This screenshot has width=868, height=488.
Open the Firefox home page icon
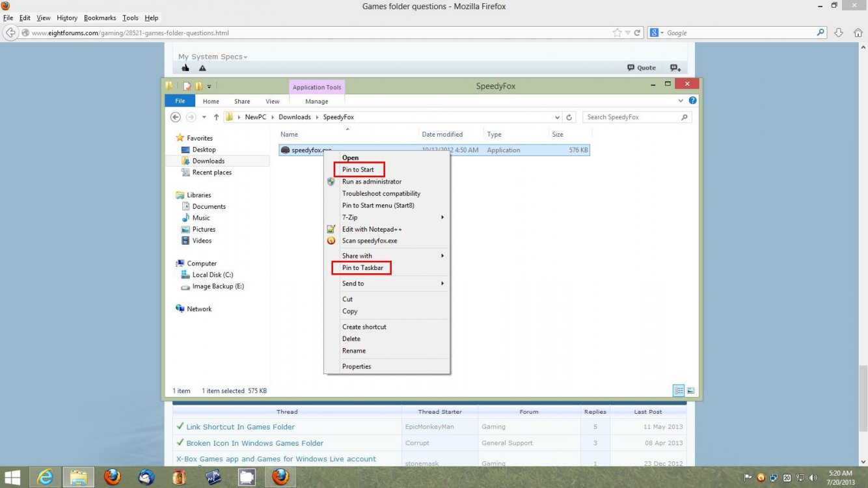tap(858, 33)
